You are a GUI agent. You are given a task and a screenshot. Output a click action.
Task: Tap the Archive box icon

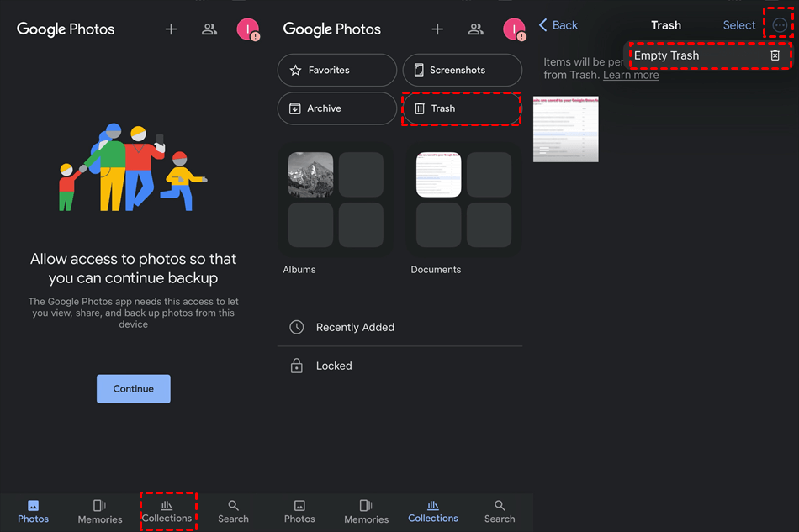point(294,108)
